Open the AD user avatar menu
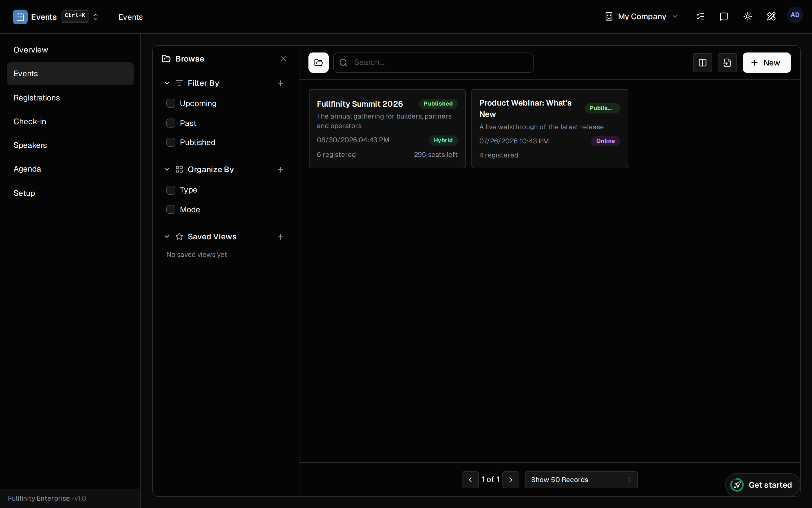This screenshot has height=508, width=812. (x=795, y=15)
